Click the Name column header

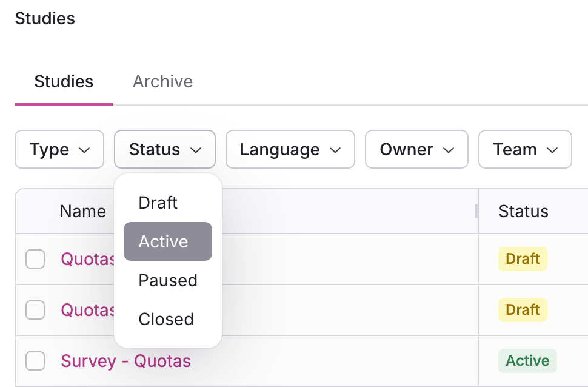[x=82, y=211]
